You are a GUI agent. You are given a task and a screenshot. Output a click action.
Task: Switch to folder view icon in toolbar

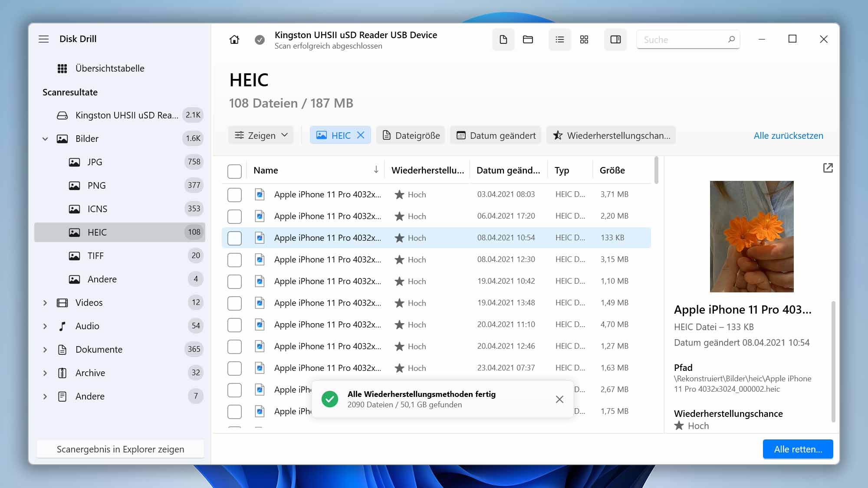coord(528,39)
